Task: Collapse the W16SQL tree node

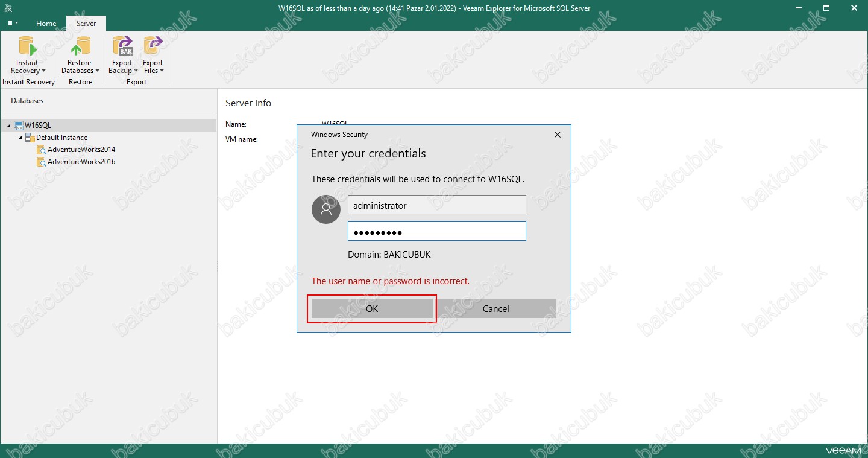Action: [9, 126]
